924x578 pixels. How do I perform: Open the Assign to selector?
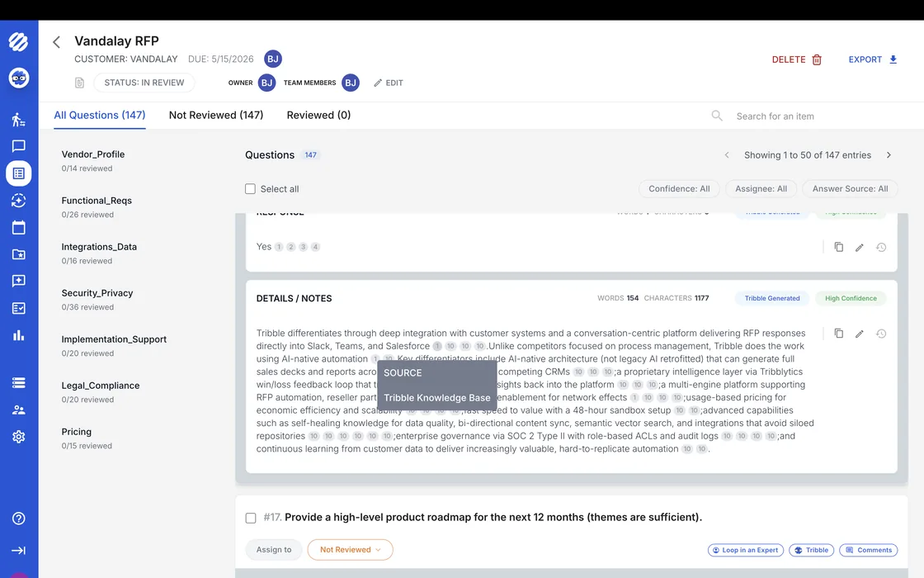(x=274, y=550)
